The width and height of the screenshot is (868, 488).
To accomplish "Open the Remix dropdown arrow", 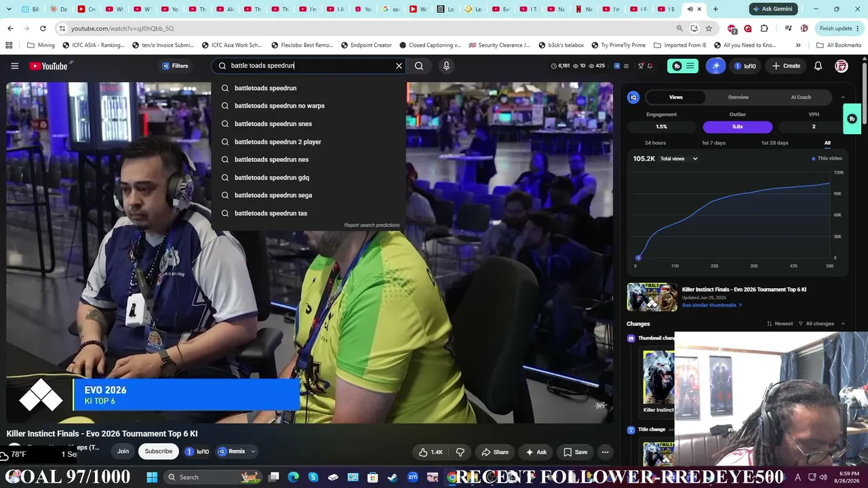I will 253,451.
